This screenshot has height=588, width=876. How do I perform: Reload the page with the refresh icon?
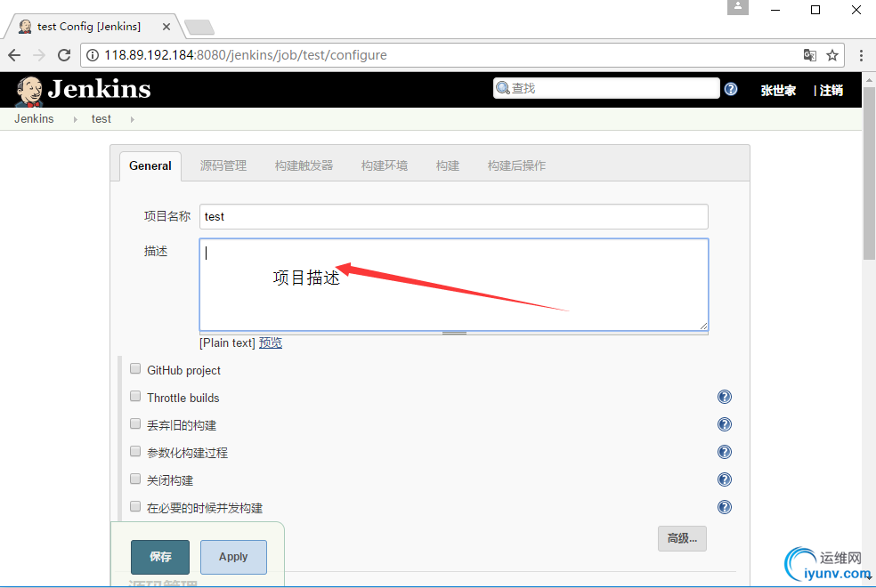pyautogui.click(x=64, y=55)
